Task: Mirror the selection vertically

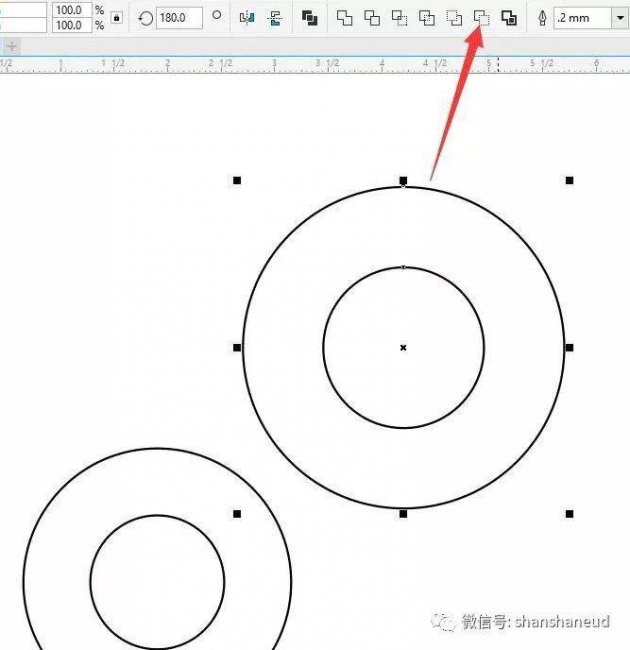Action: (x=275, y=18)
